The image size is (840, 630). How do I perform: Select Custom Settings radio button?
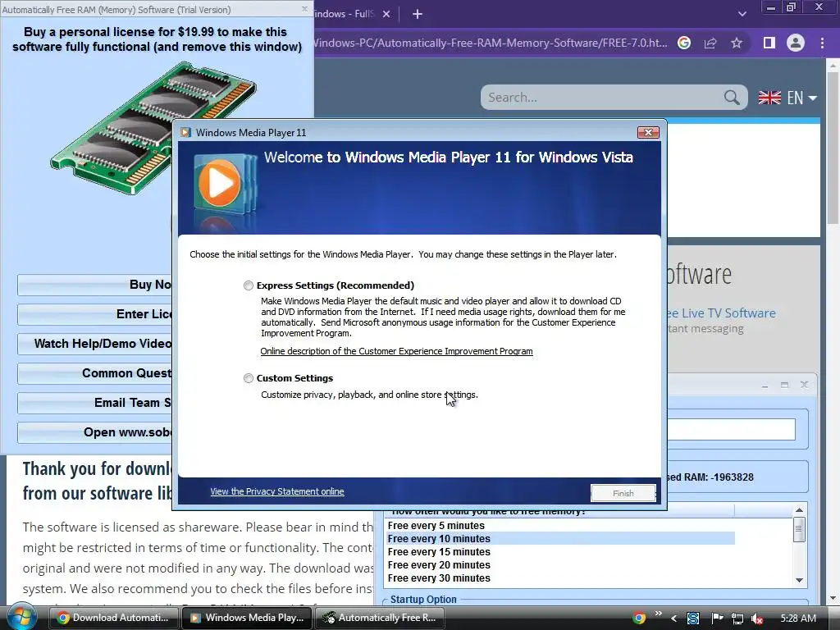click(x=248, y=378)
